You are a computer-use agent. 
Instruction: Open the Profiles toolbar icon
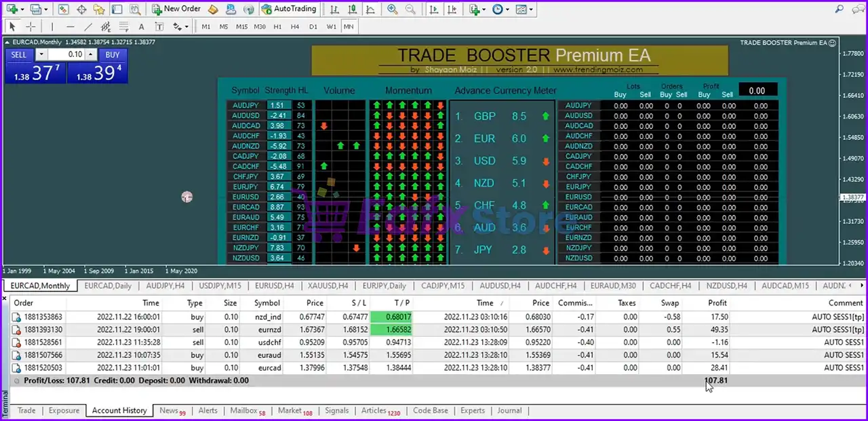tap(36, 9)
